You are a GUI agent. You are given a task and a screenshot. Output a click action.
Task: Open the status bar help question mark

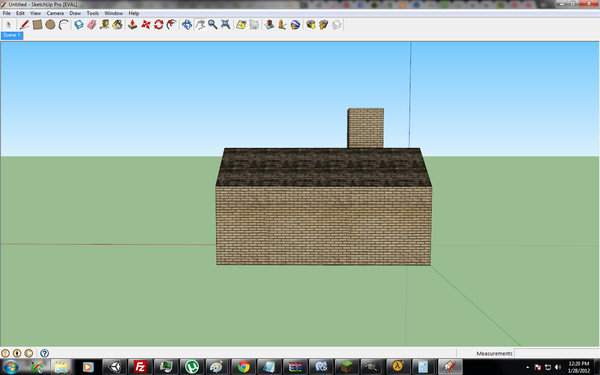click(44, 353)
